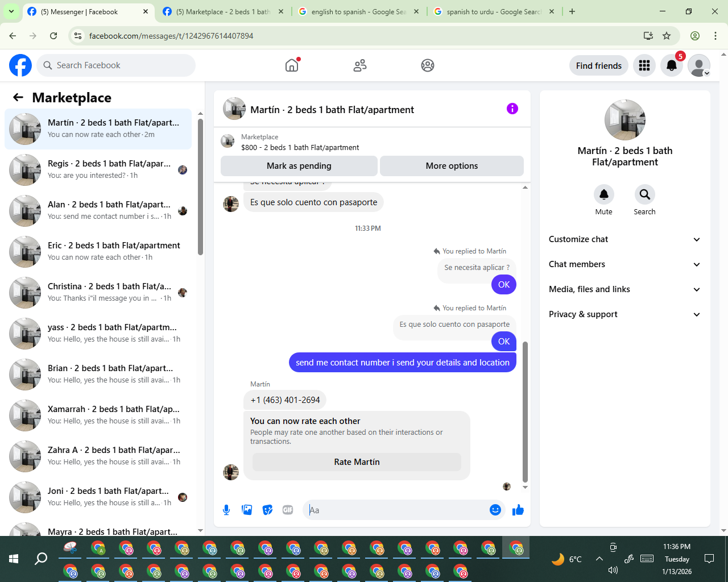Image resolution: width=728 pixels, height=582 pixels.
Task: Open the Groups icon in top navigation
Action: [428, 65]
